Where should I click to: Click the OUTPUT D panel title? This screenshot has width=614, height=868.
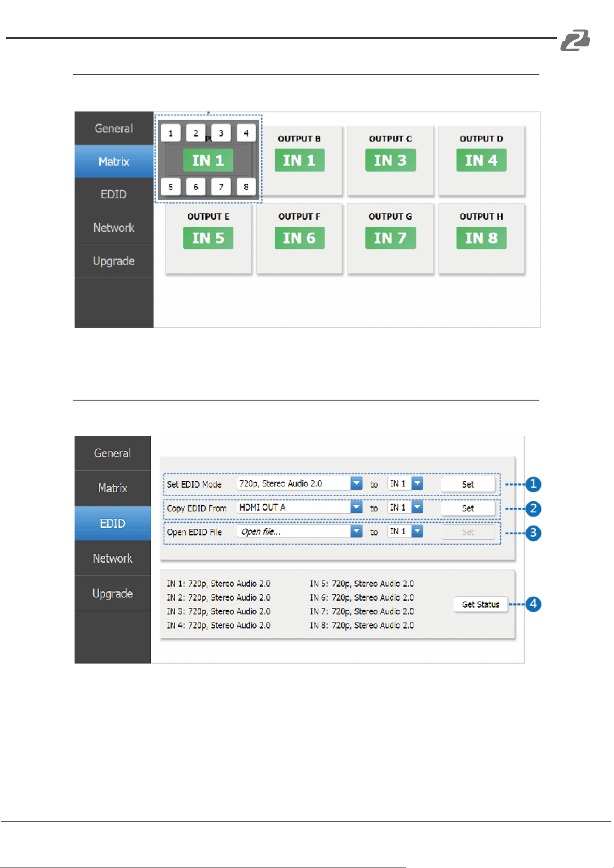click(481, 139)
